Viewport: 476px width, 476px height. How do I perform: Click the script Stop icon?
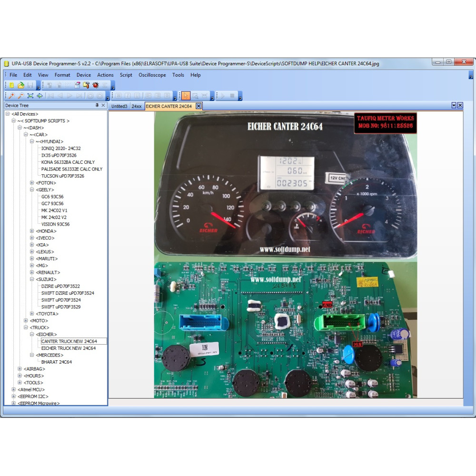(232, 96)
